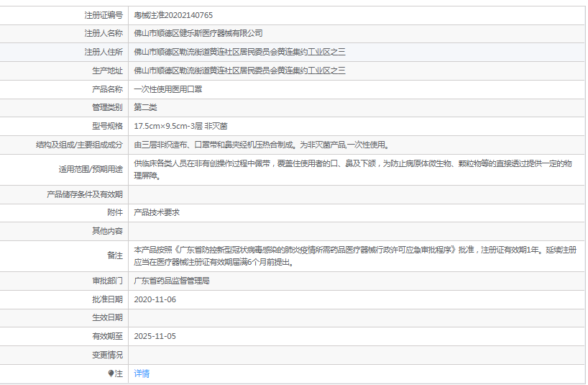Screen dimensions: 588x385
Task: Click the 生效日期 row label
Action: coord(107,317)
